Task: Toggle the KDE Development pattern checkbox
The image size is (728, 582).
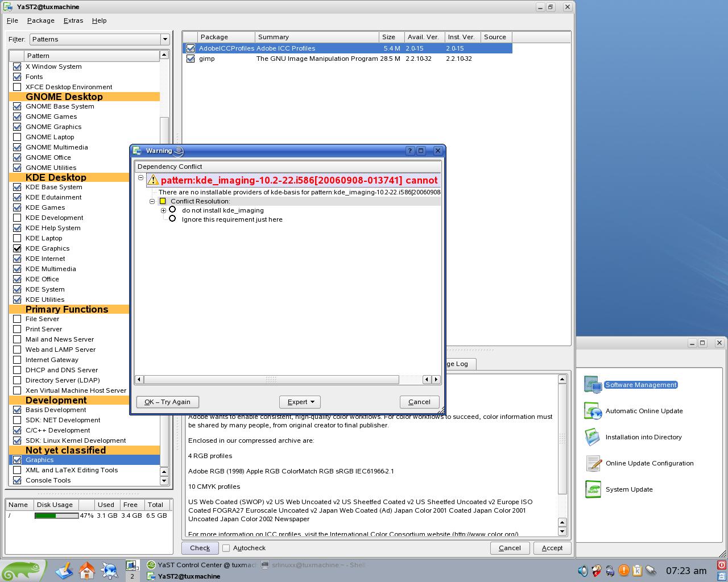Action: pyautogui.click(x=17, y=218)
